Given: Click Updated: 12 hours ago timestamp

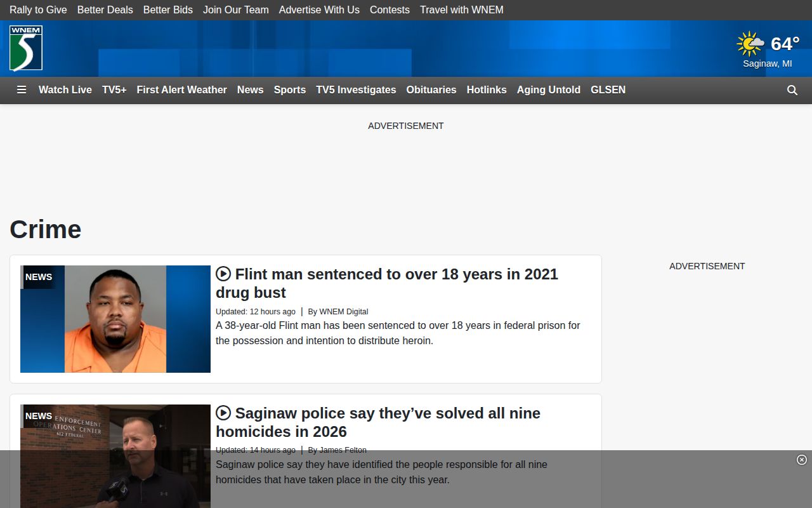Looking at the screenshot, I should (256, 312).
